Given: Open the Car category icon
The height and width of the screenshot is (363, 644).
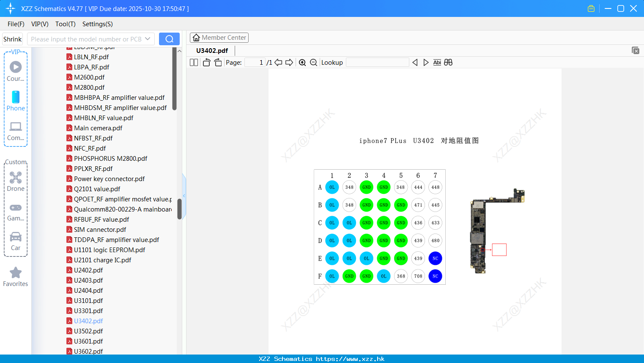Looking at the screenshot, I should click(x=16, y=236).
